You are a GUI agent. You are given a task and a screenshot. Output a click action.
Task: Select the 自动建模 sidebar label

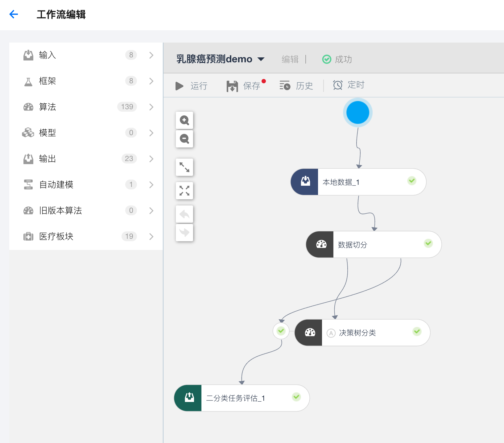[x=56, y=185]
